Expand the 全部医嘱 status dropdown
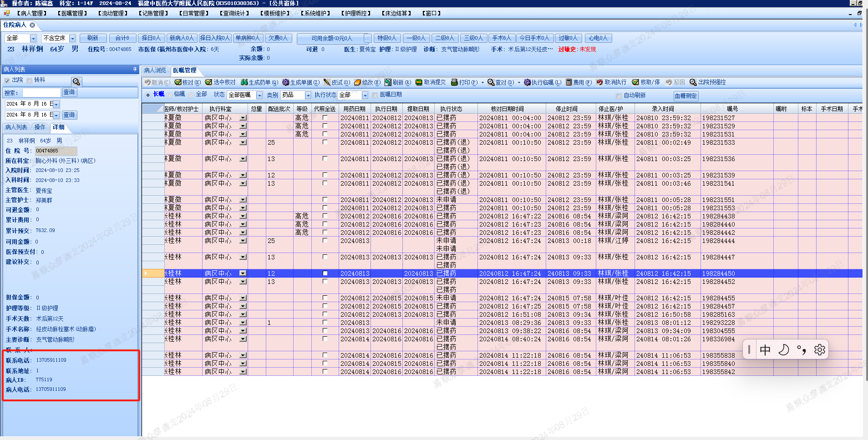 (259, 95)
